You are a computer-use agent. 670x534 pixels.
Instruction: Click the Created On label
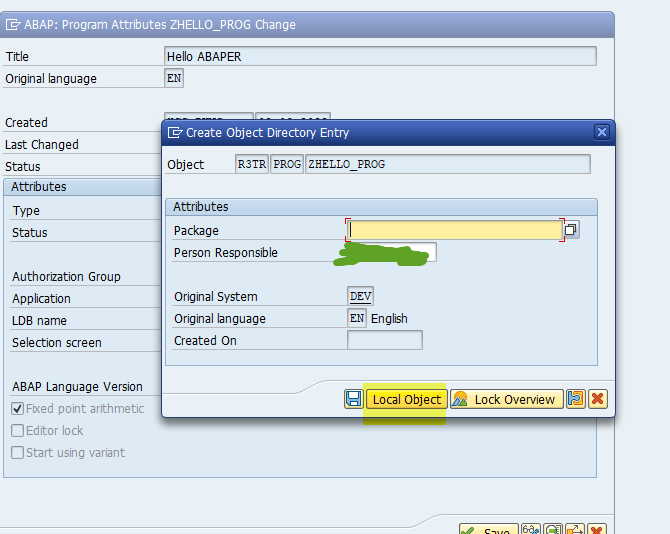[x=205, y=340]
